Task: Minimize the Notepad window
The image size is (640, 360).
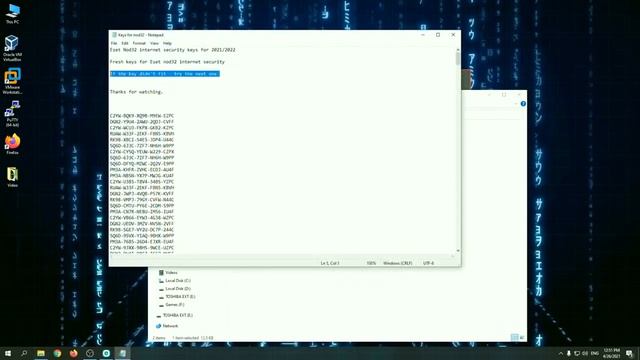Action: 423,35
